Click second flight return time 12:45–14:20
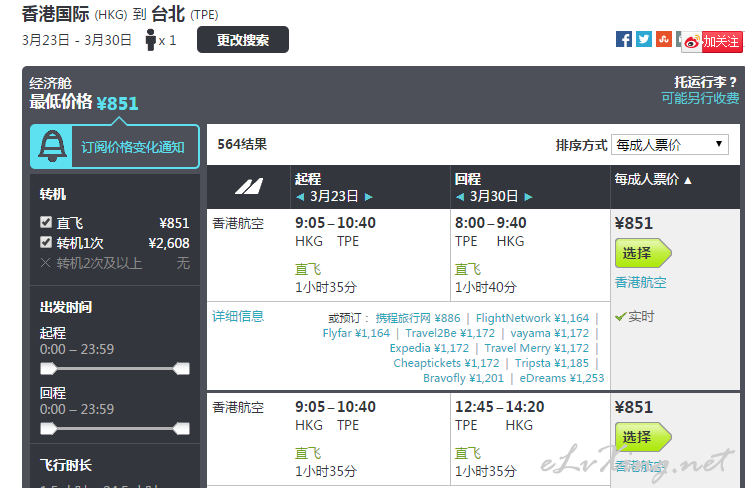745x496 pixels. coord(500,407)
